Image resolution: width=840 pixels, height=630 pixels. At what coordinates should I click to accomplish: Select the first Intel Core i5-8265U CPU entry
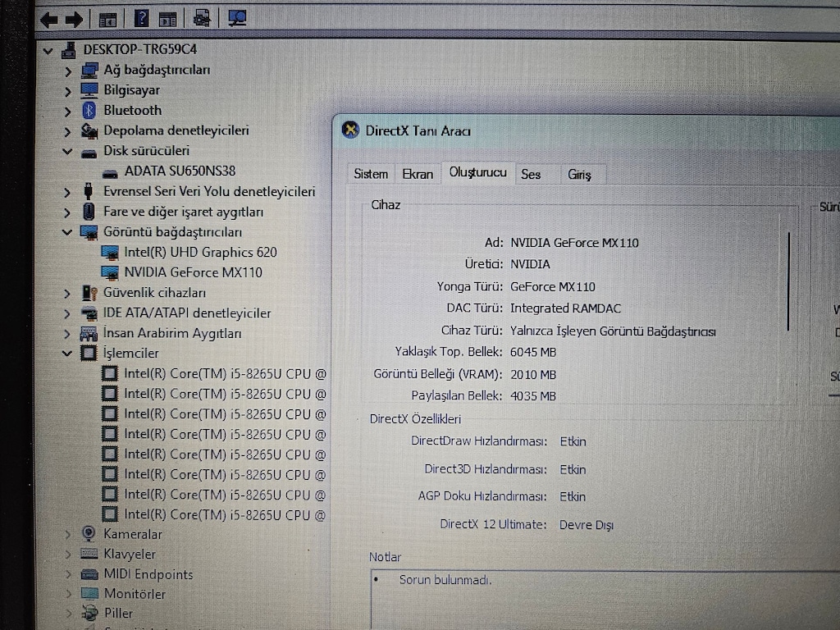click(x=225, y=374)
